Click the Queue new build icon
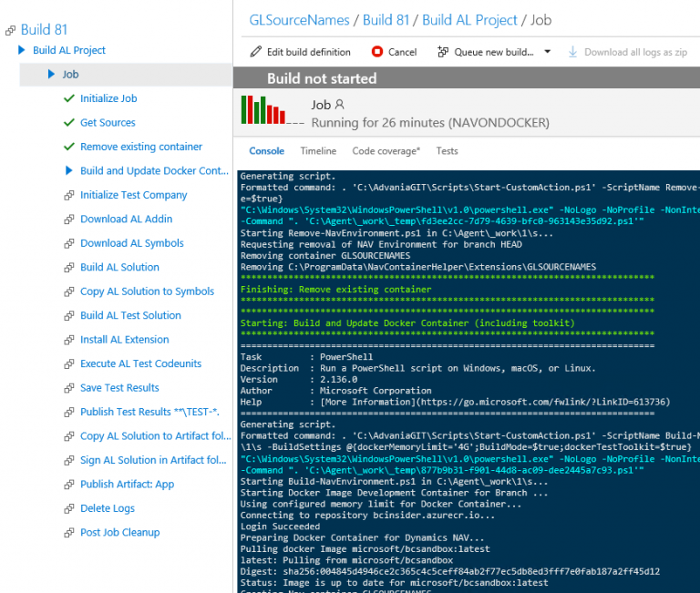The width and height of the screenshot is (700, 593). click(443, 52)
